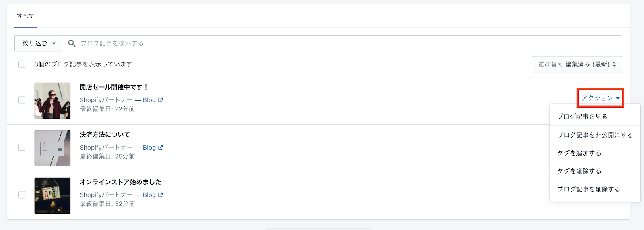Image resolution: width=644 pixels, height=230 pixels.
Task: Open the 絞り込む filter dropdown
Action: point(39,43)
